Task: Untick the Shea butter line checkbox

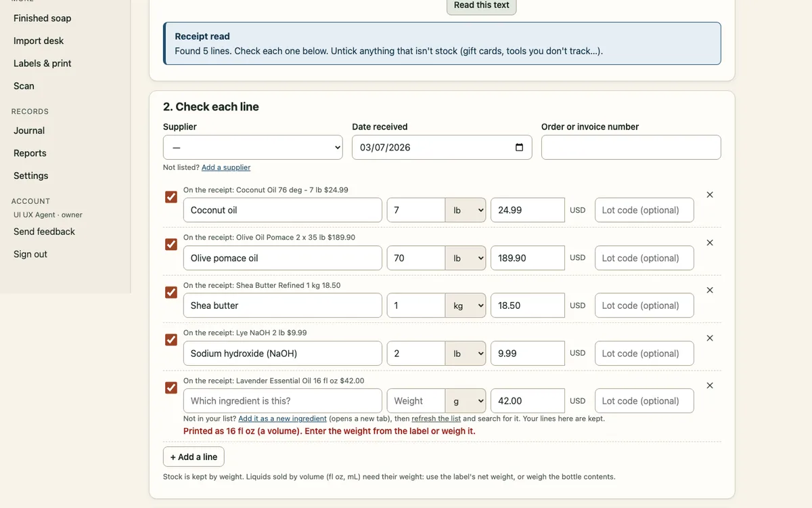Action: pyautogui.click(x=171, y=292)
